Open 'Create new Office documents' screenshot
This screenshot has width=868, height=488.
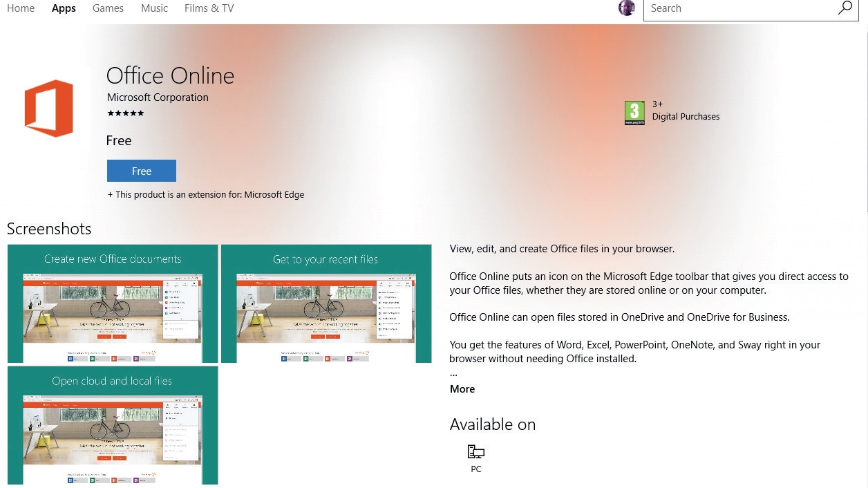click(x=113, y=303)
